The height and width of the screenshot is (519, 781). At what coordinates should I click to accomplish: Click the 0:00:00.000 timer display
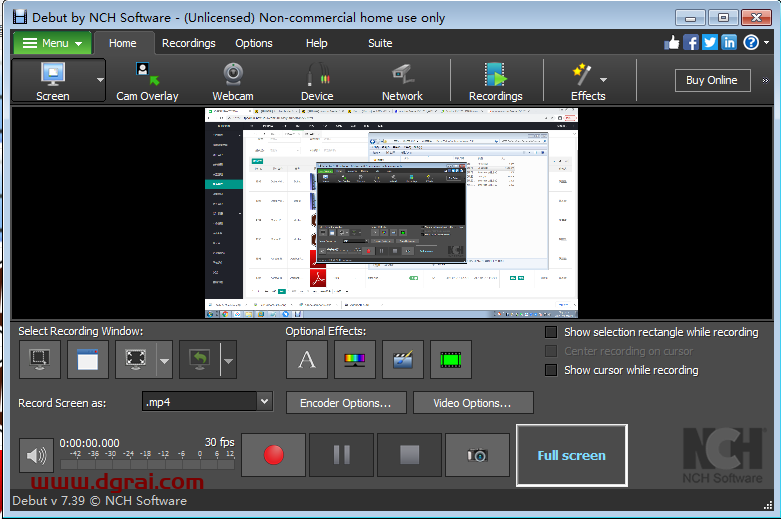tap(89, 443)
